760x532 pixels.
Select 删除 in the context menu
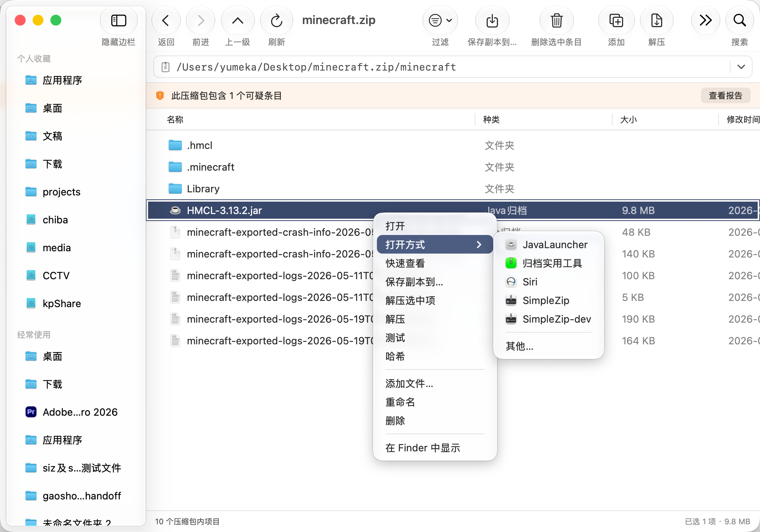(435, 421)
